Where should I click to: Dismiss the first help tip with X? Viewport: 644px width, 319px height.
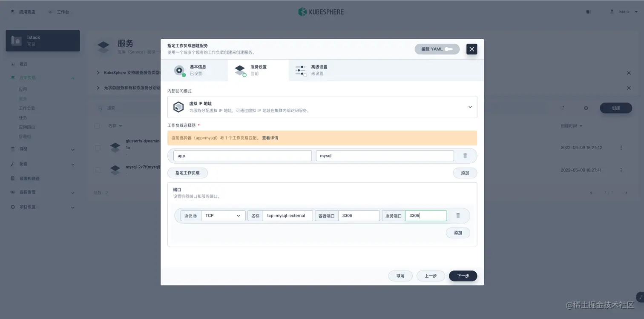click(629, 73)
